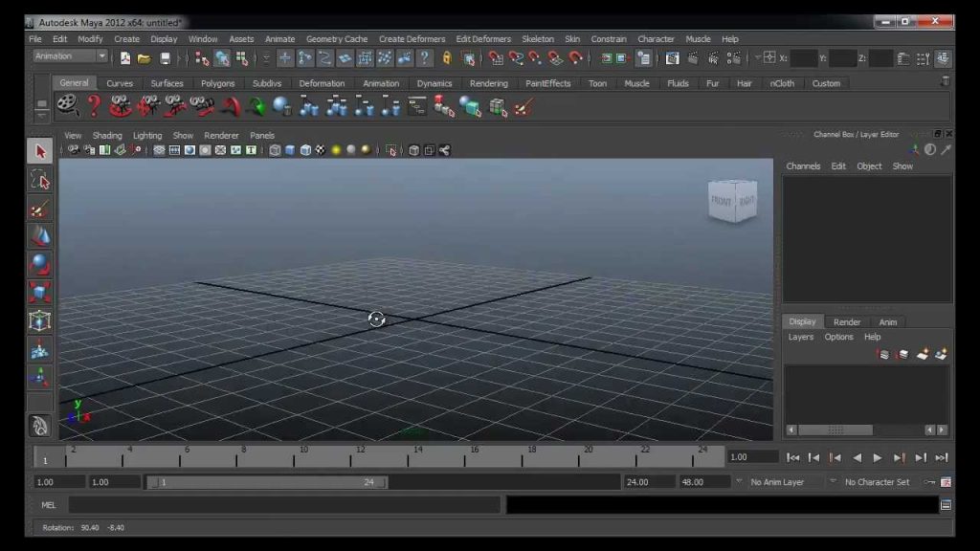Toggle the lock selection padlock icon
Screen dimensions: 980x551
coord(447,58)
